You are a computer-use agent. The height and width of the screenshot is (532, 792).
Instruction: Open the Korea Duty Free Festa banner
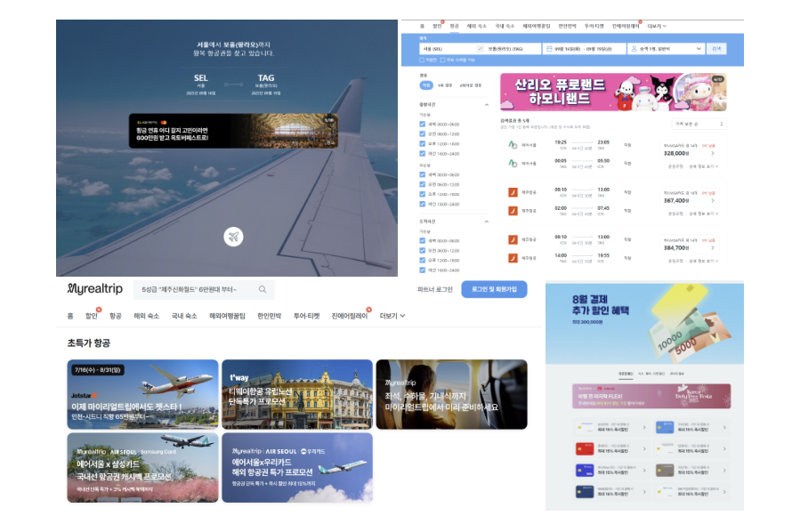click(651, 396)
